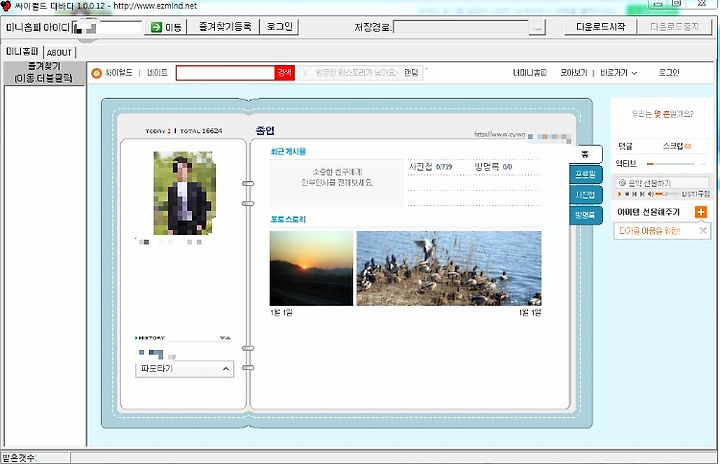
Task: Adjust the 액티브 progress bar
Action: 670,164
